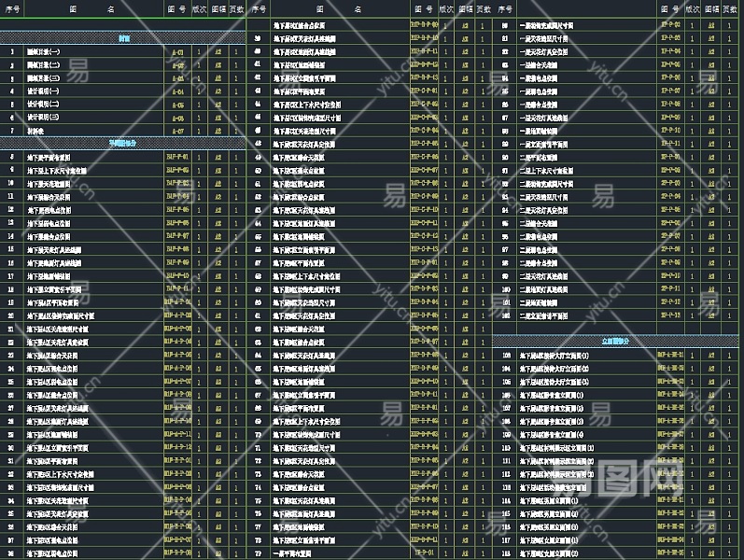Viewport: 744px width, 560px height.
Task: Click the A-07 drawing number cell
Action: [177, 131]
